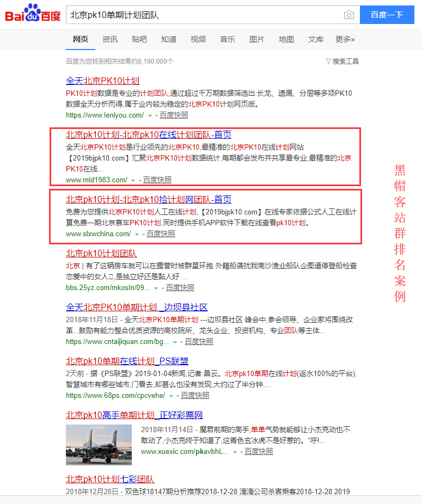
Task: Expand dropdown arrow after cntaijiquan.com URL
Action: (x=175, y=342)
